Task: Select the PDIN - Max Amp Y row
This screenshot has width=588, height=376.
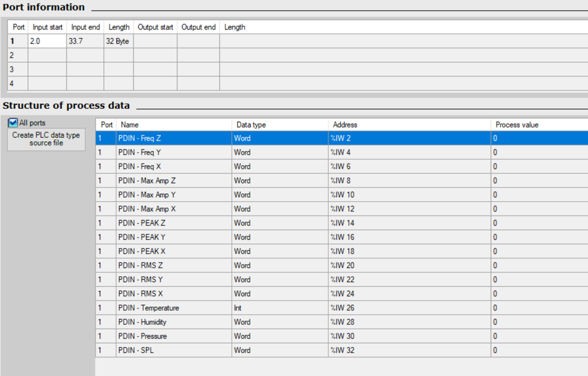Action: click(x=341, y=195)
